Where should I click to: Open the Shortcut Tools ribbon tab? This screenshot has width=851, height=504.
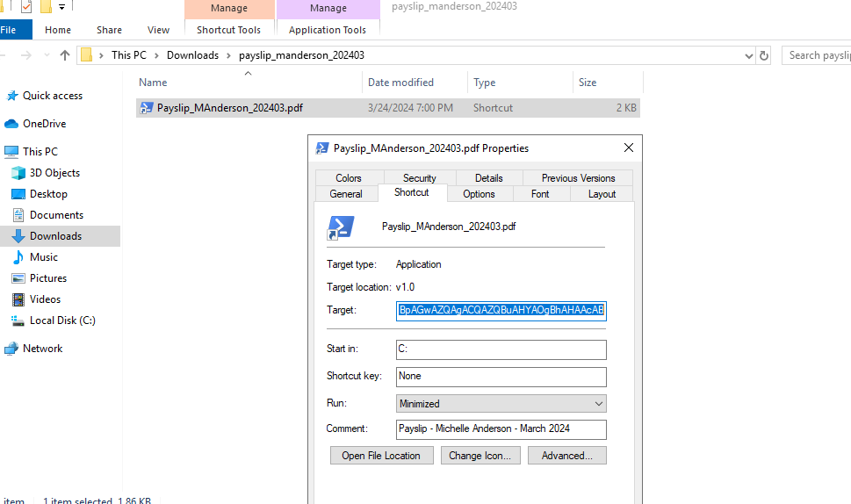coord(228,30)
